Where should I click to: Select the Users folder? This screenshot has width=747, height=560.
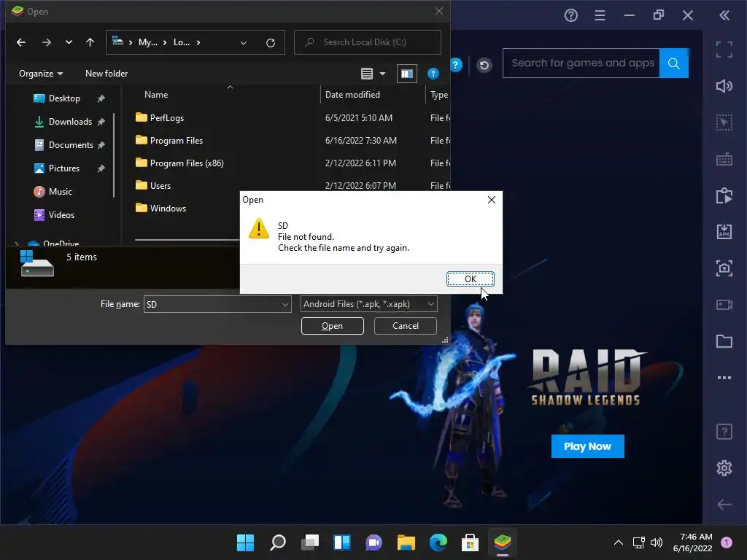[x=160, y=186]
